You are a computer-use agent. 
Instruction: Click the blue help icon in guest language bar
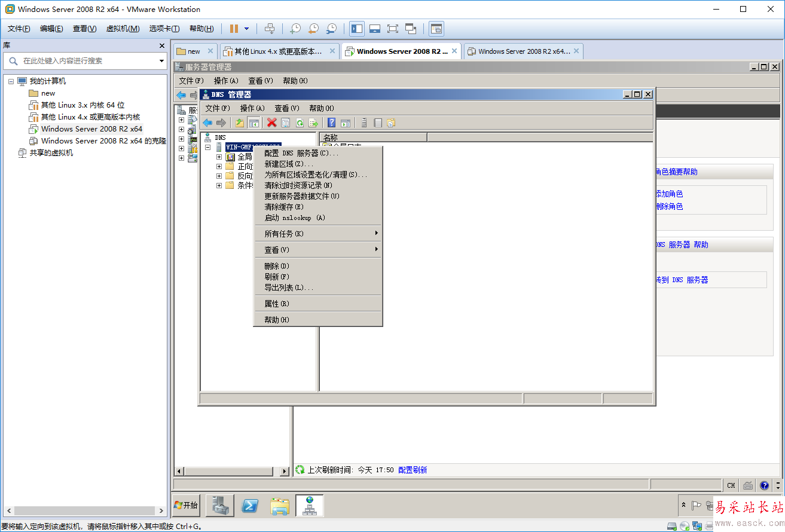(x=764, y=485)
